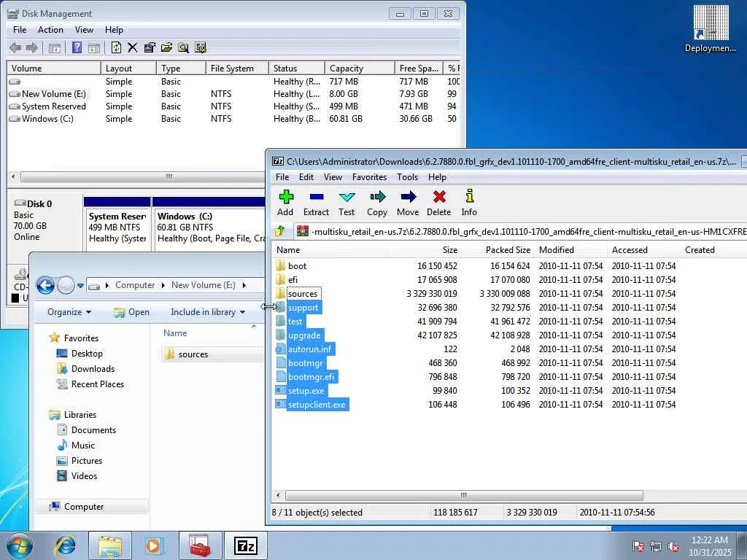Select Documents under Libraries
This screenshot has width=747, height=560.
tap(93, 430)
